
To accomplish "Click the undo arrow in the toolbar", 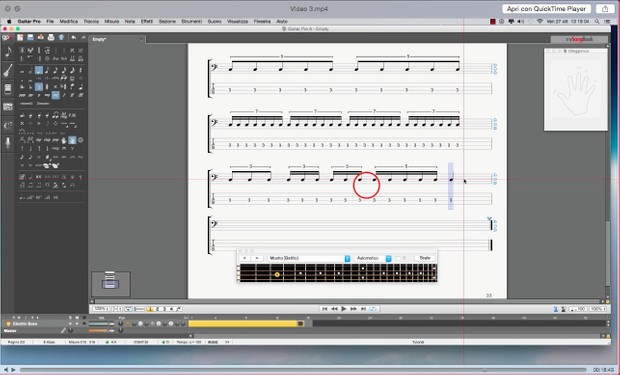I will [74, 38].
